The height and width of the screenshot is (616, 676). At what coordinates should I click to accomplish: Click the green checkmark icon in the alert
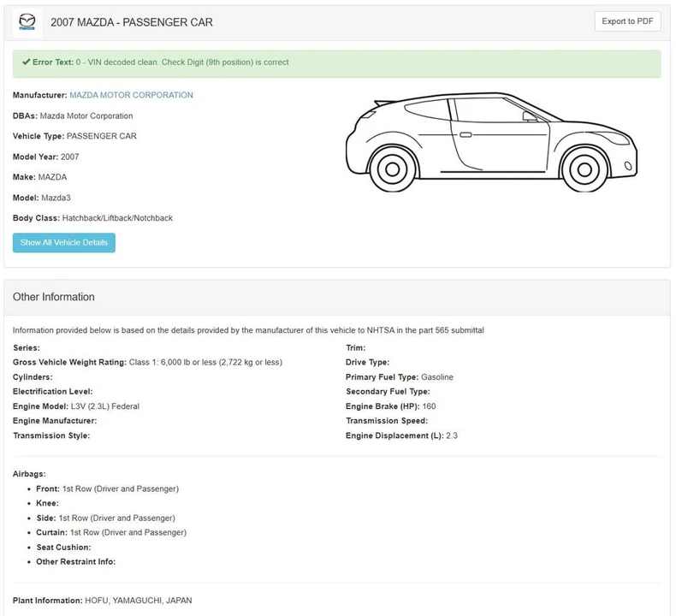click(x=27, y=62)
